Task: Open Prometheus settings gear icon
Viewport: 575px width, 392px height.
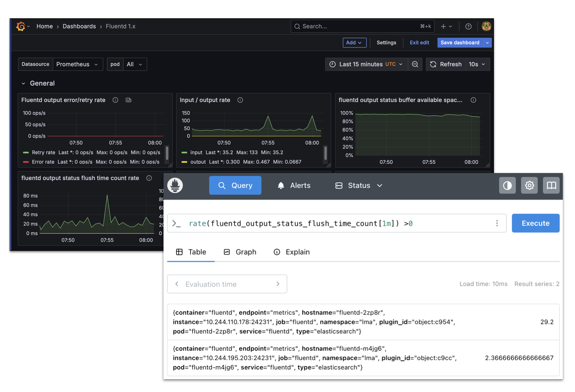Action: [x=529, y=185]
